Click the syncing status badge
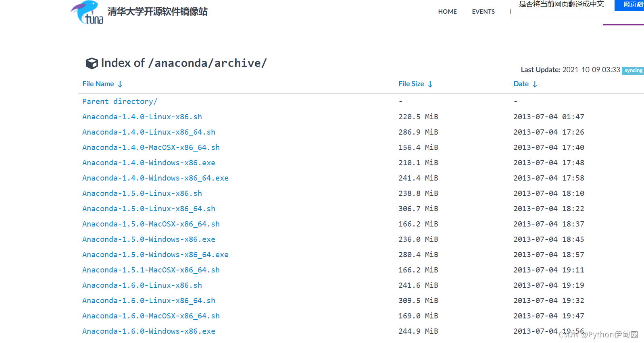This screenshot has height=343, width=644. [x=633, y=71]
